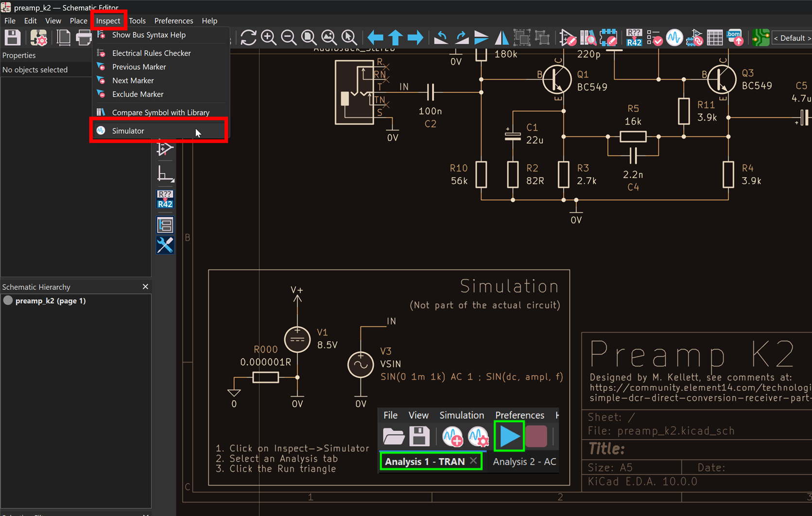Save the schematic with the floppy icon

[x=13, y=37]
